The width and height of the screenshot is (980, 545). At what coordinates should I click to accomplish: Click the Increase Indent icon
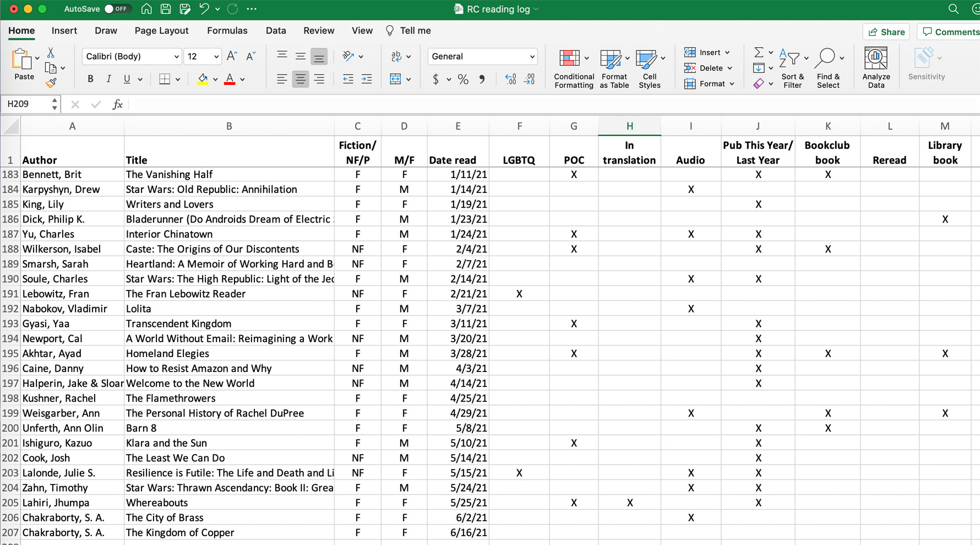pyautogui.click(x=366, y=79)
